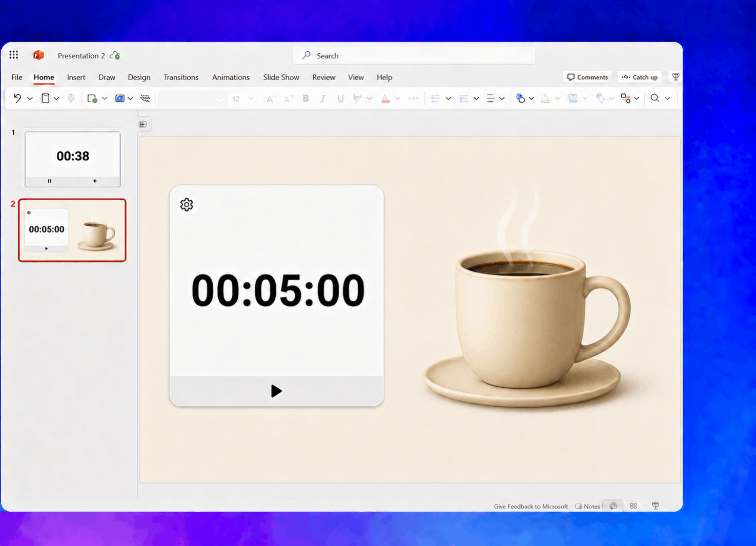Image resolution: width=756 pixels, height=546 pixels.
Task: Expand the Paste options arrow
Action: [56, 98]
